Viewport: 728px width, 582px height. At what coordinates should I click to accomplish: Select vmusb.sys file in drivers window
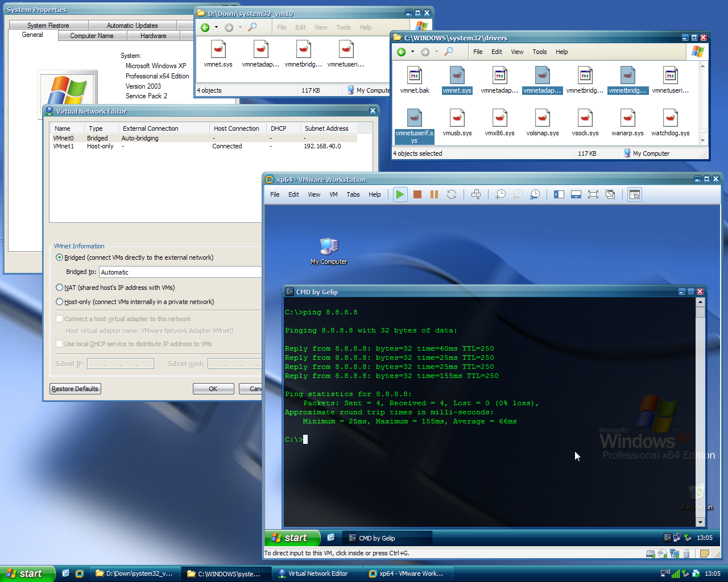pyautogui.click(x=457, y=123)
